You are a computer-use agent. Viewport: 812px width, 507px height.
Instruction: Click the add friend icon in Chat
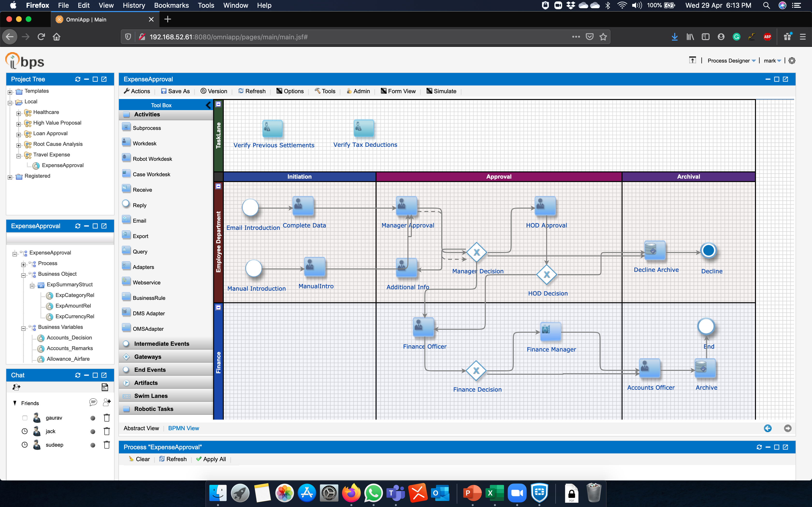[x=107, y=402]
